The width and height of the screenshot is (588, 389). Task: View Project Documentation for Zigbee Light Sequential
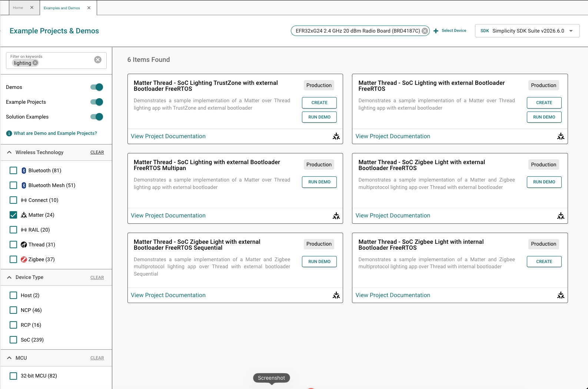click(168, 295)
